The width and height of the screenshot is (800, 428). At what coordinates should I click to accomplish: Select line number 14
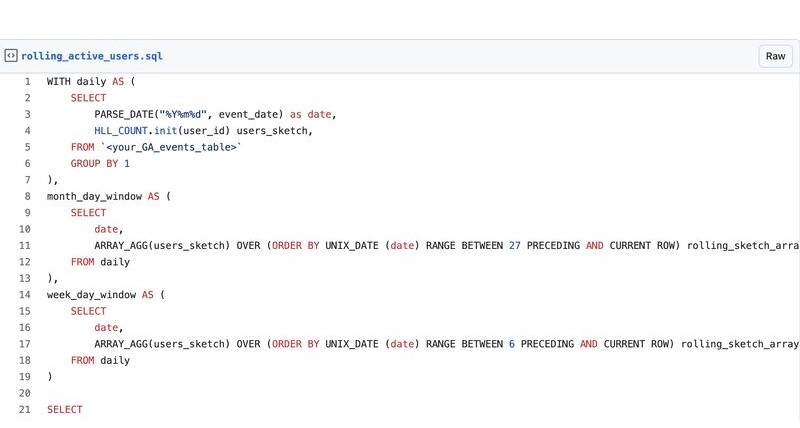pos(25,295)
